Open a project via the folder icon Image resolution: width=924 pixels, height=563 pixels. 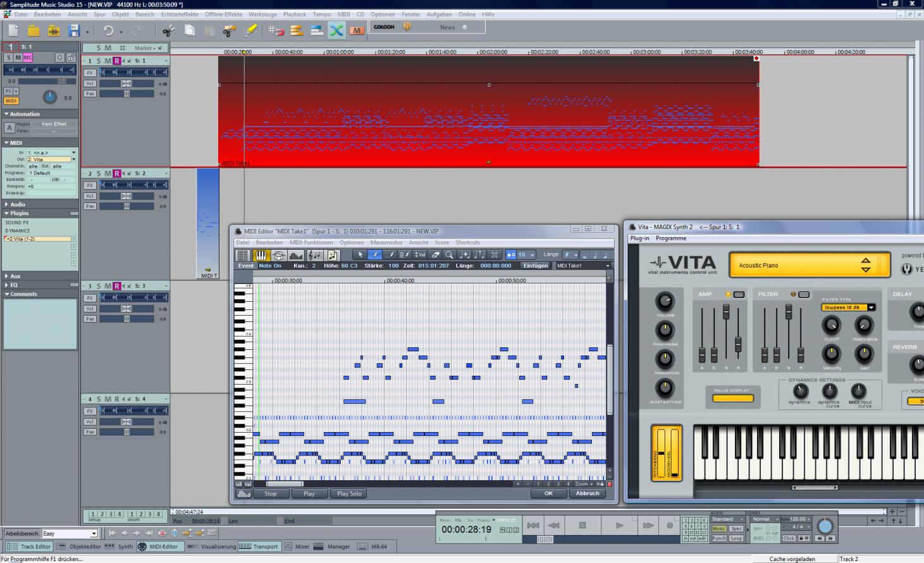click(34, 30)
